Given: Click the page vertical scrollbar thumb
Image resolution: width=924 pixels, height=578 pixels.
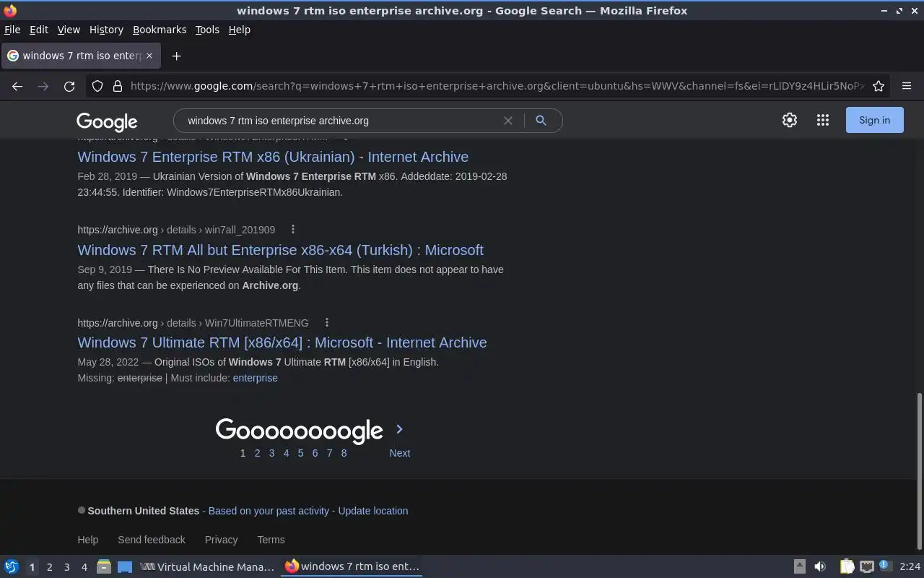Looking at the screenshot, I should pos(919,470).
